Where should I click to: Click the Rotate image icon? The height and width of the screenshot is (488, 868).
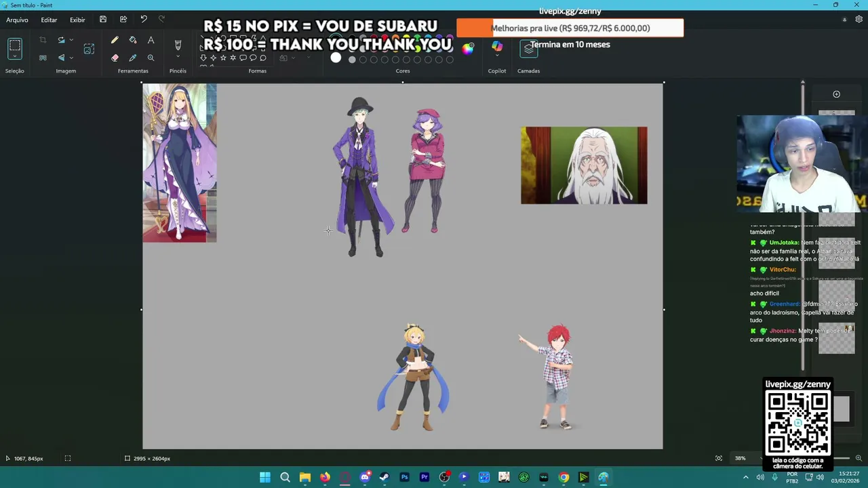60,40
